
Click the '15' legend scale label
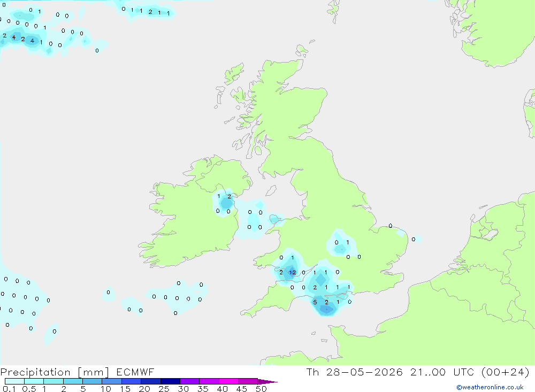(x=125, y=389)
